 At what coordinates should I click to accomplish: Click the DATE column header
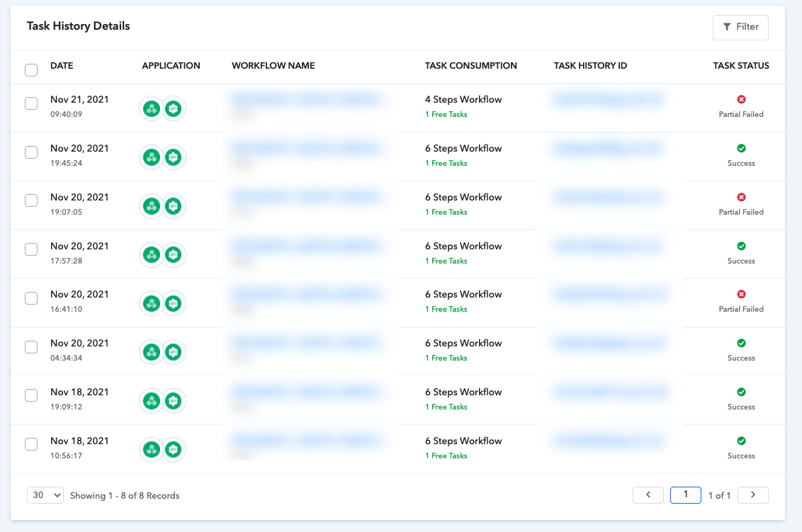click(62, 65)
